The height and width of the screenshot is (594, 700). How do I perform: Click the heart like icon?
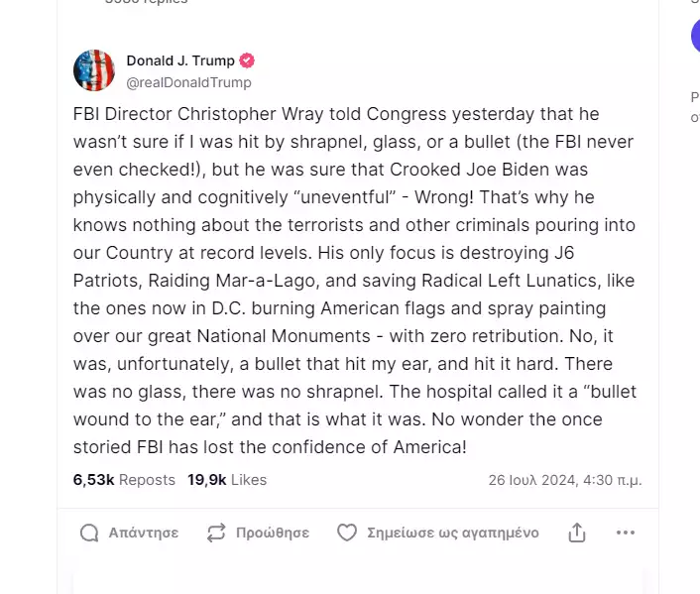(x=347, y=533)
